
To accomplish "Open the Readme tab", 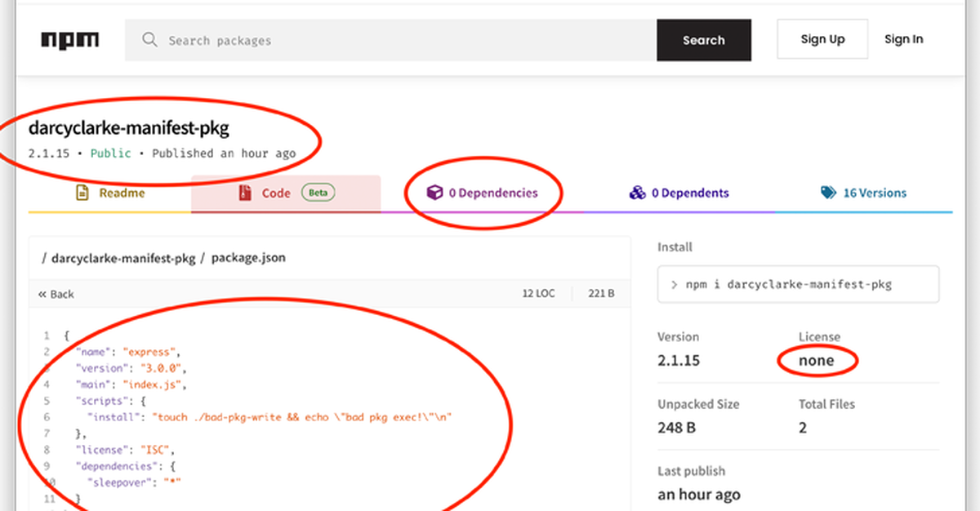I will tap(121, 193).
